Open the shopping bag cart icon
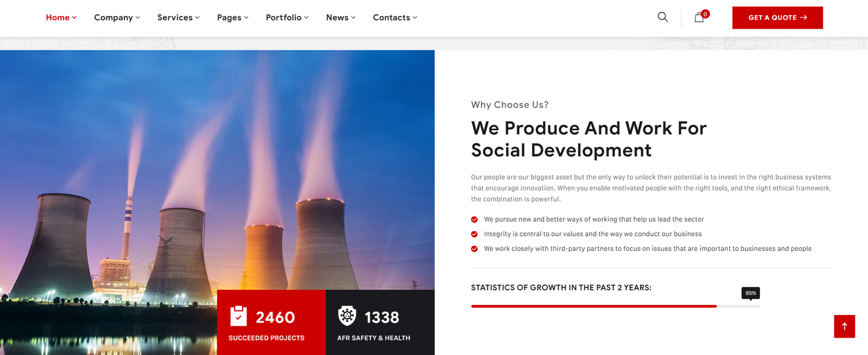Viewport: 868px width, 355px height. (x=699, y=18)
